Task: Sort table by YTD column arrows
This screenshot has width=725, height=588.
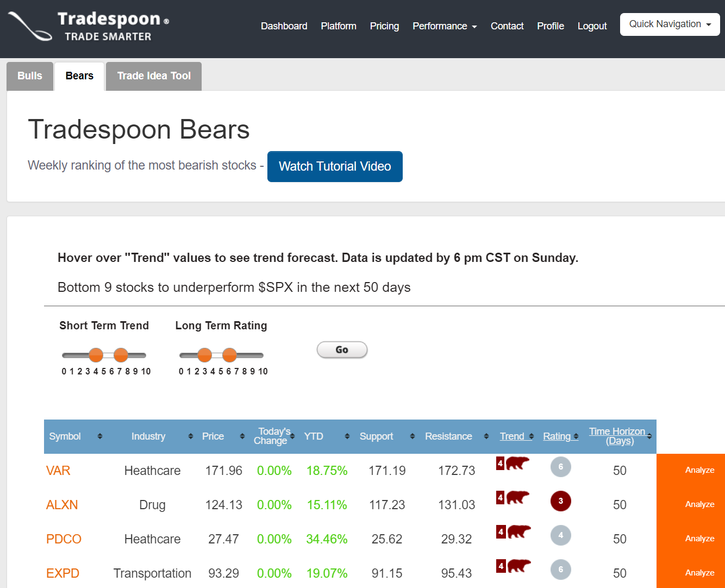Action: tap(347, 436)
